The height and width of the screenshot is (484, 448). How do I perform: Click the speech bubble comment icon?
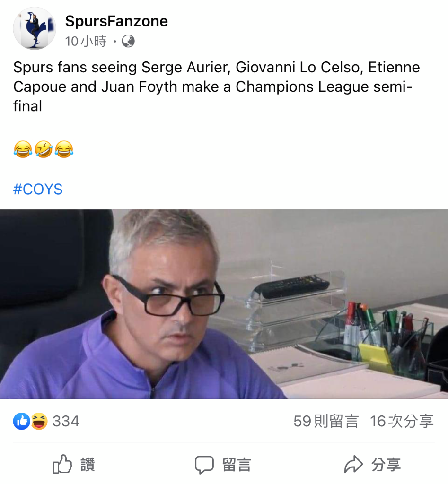pos(204,465)
